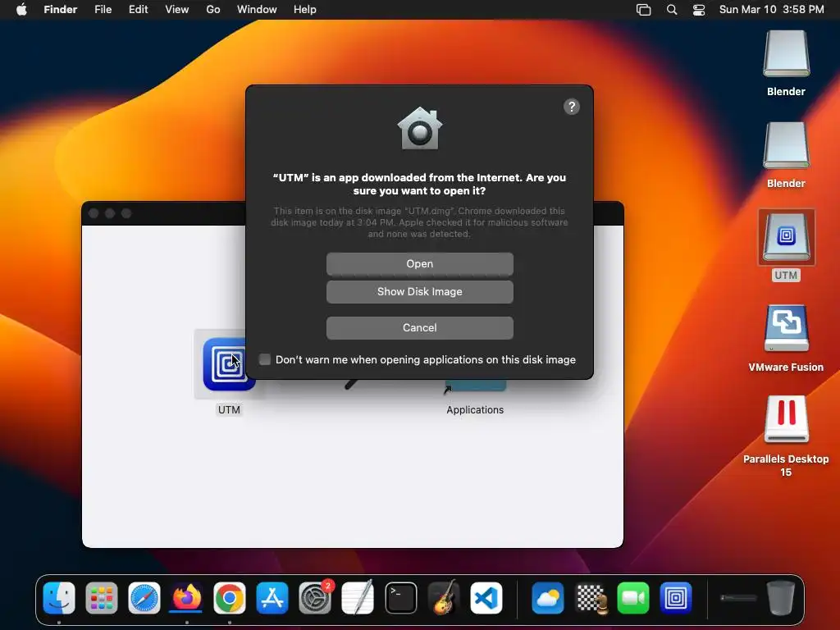Select the second Blender disk on the desktop
Viewport: 840px width, 630px height.
[786, 146]
